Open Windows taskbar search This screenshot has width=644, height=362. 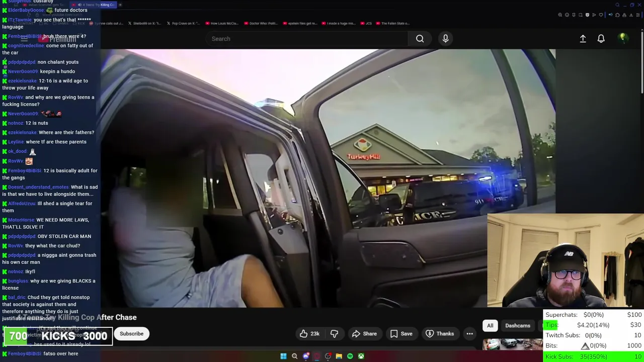(x=294, y=356)
